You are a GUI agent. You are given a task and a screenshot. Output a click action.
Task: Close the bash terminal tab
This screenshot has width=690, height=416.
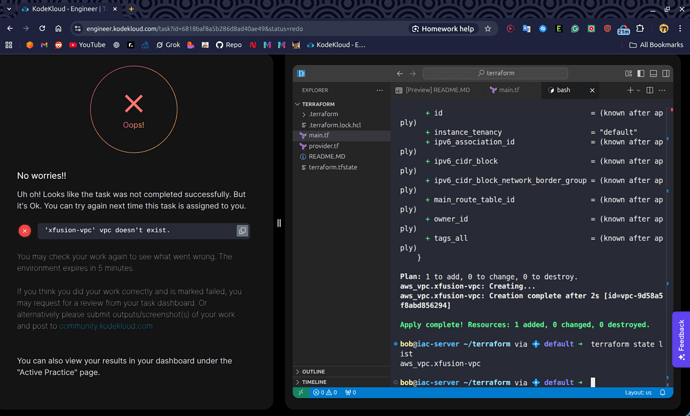click(x=592, y=90)
